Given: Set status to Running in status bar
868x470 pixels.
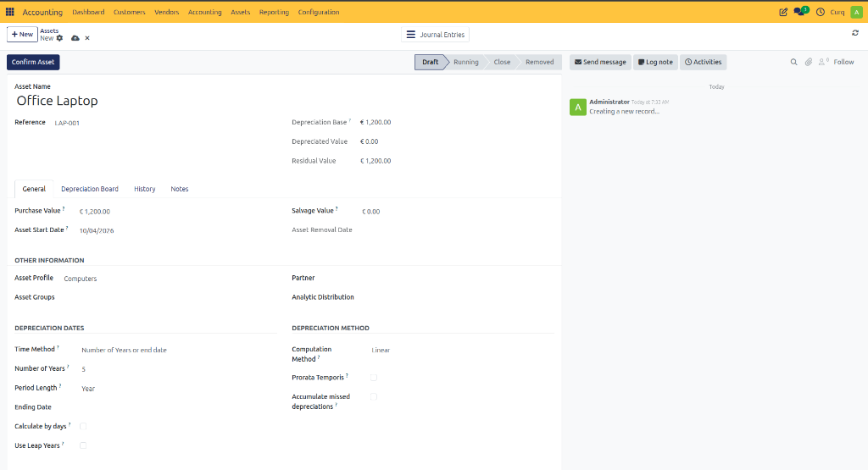Looking at the screenshot, I should click(466, 62).
